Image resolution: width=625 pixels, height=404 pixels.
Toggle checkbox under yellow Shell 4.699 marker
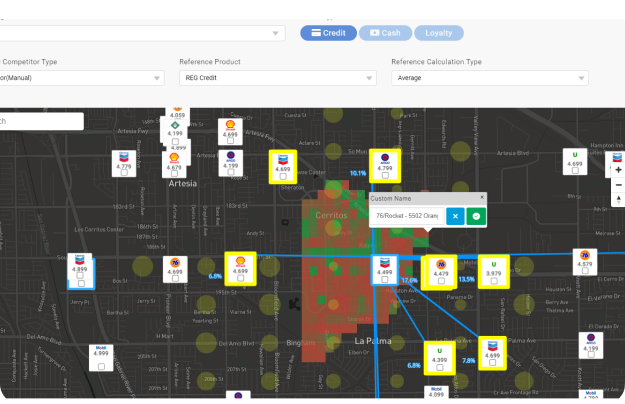(x=240, y=281)
